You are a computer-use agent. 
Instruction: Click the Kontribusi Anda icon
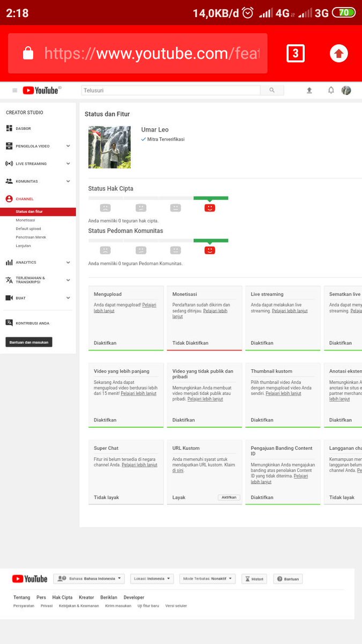9,323
